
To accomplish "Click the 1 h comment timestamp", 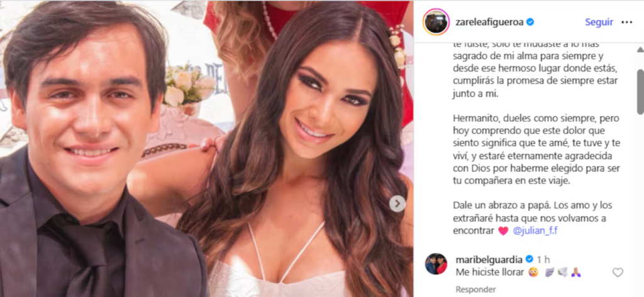I will [543, 259].
